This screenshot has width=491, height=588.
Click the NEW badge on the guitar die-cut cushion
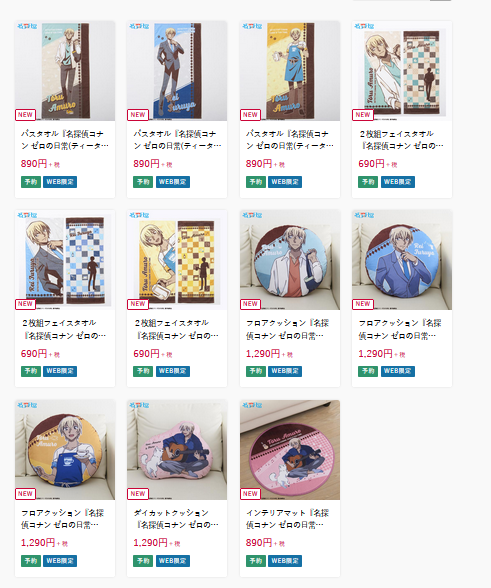pyautogui.click(x=138, y=494)
